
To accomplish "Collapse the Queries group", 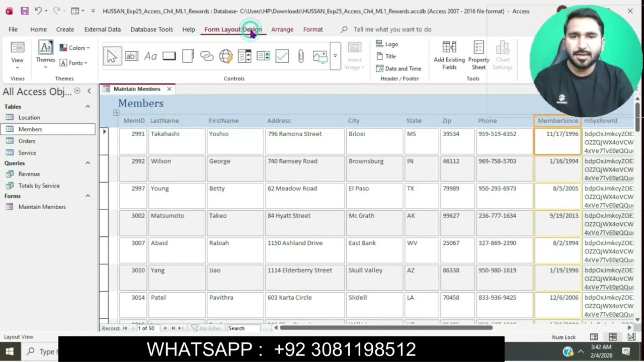I will click(88, 163).
